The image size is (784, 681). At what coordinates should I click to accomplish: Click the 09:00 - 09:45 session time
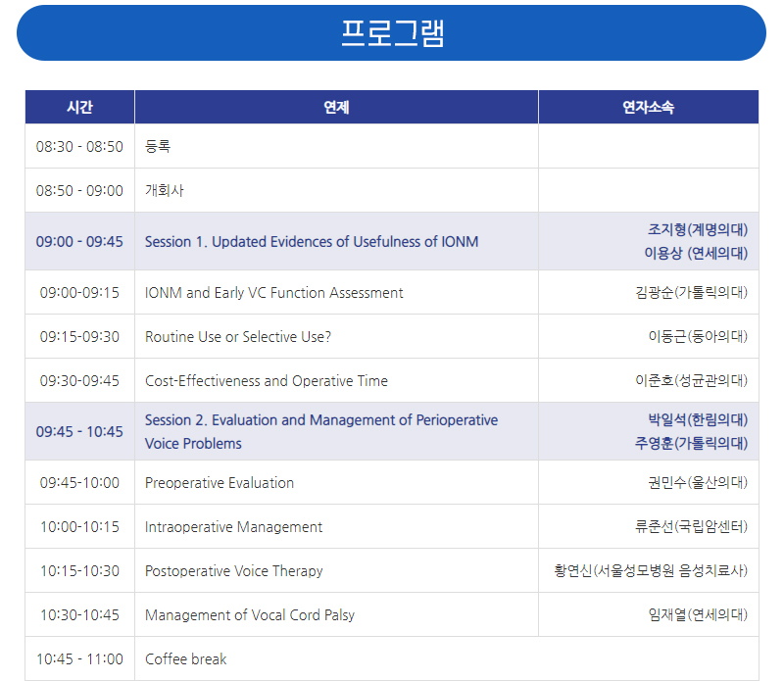point(79,241)
